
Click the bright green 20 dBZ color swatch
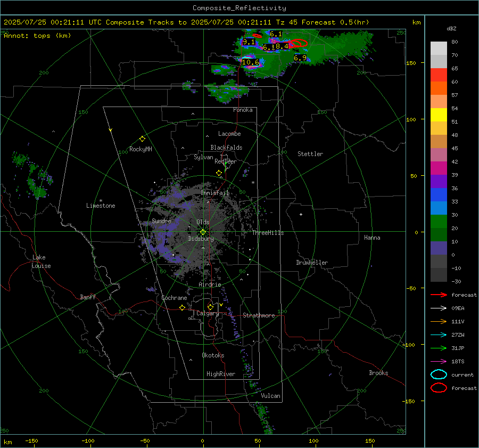click(x=439, y=222)
